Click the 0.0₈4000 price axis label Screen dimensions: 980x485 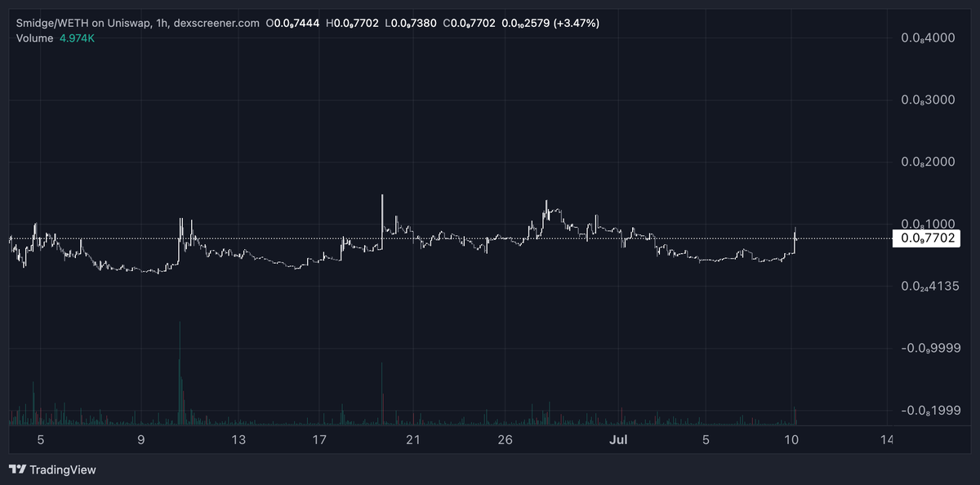click(927, 38)
